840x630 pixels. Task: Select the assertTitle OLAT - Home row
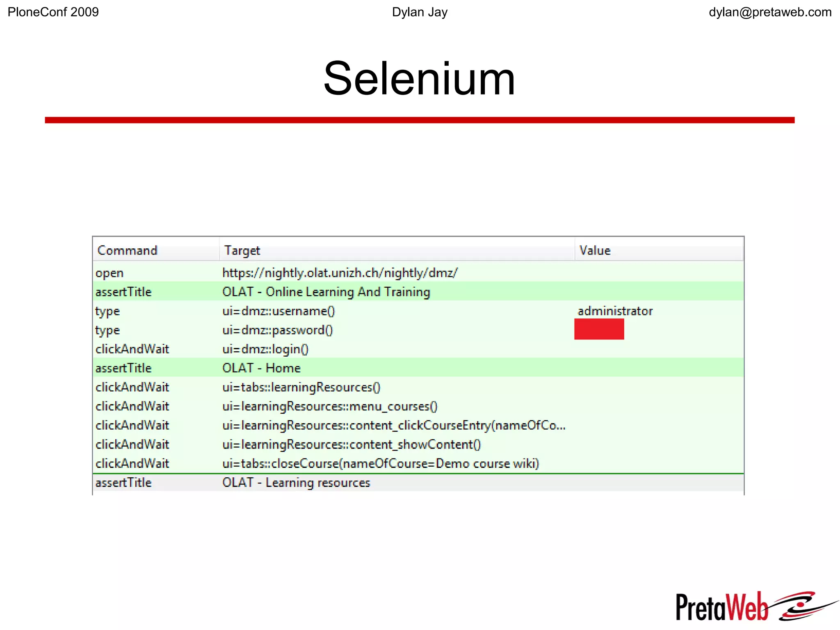[x=261, y=368]
